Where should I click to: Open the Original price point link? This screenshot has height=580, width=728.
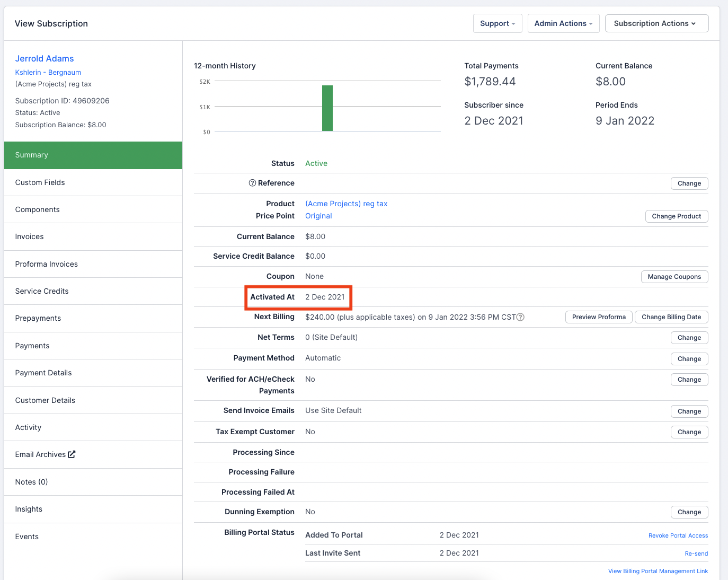[x=318, y=216]
